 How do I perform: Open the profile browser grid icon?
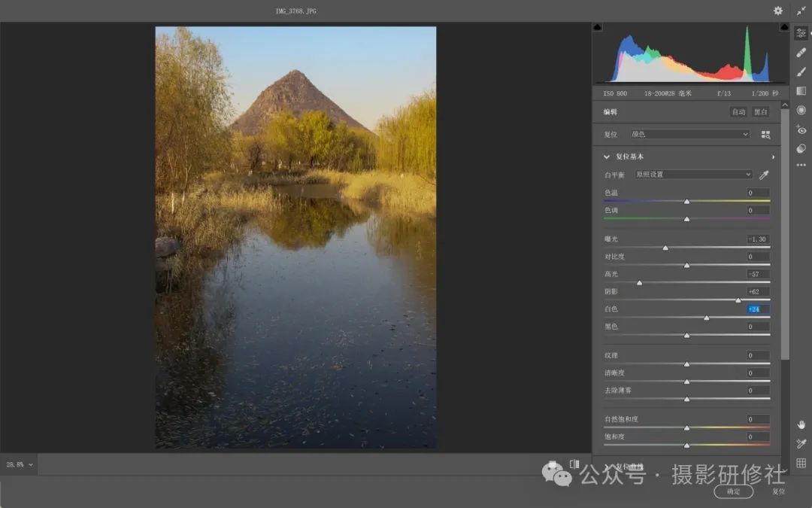pyautogui.click(x=765, y=135)
